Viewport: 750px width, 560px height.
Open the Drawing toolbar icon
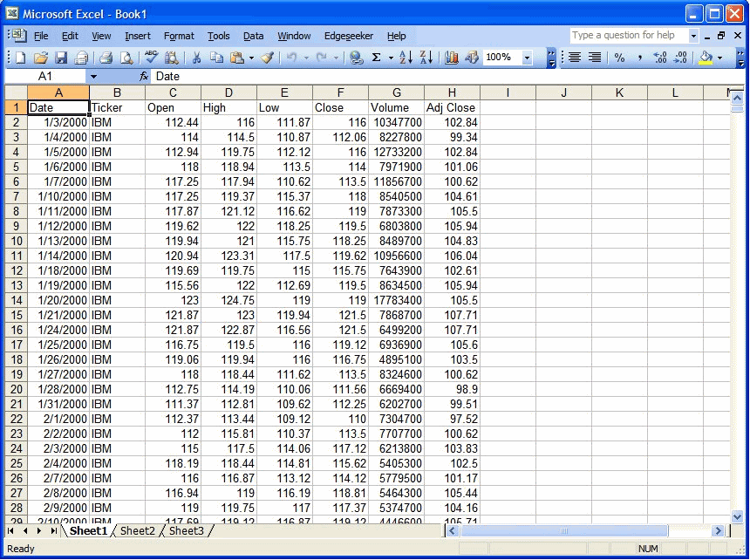(x=471, y=58)
